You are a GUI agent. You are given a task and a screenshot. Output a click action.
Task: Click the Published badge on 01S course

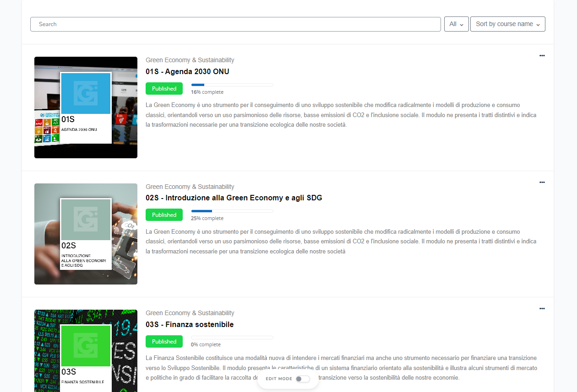164,89
